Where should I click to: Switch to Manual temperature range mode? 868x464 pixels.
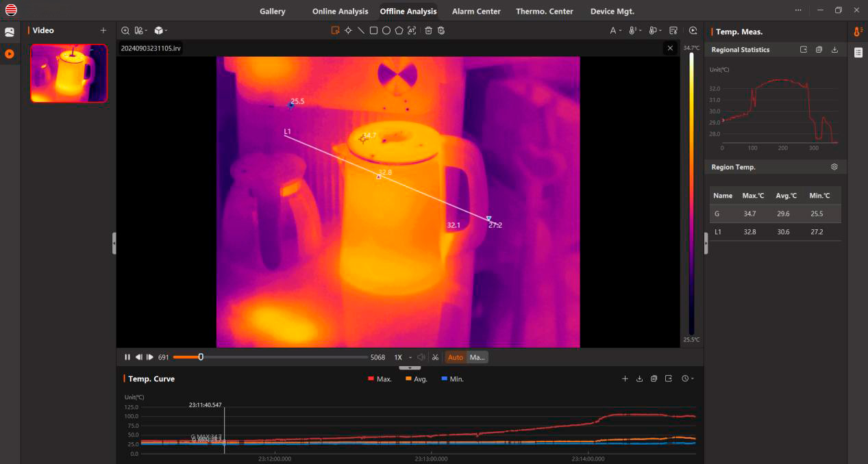477,357
